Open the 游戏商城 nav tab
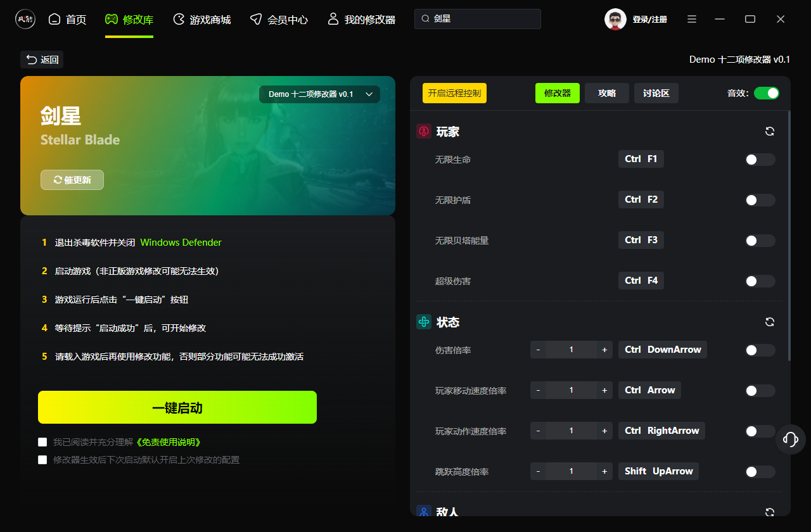 click(x=202, y=20)
